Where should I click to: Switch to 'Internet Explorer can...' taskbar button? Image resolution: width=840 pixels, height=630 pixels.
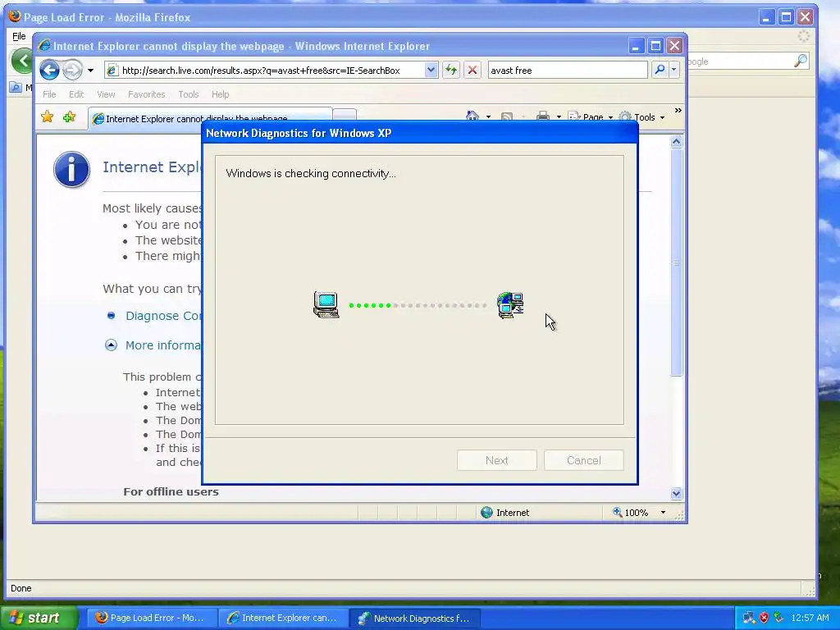(x=283, y=618)
